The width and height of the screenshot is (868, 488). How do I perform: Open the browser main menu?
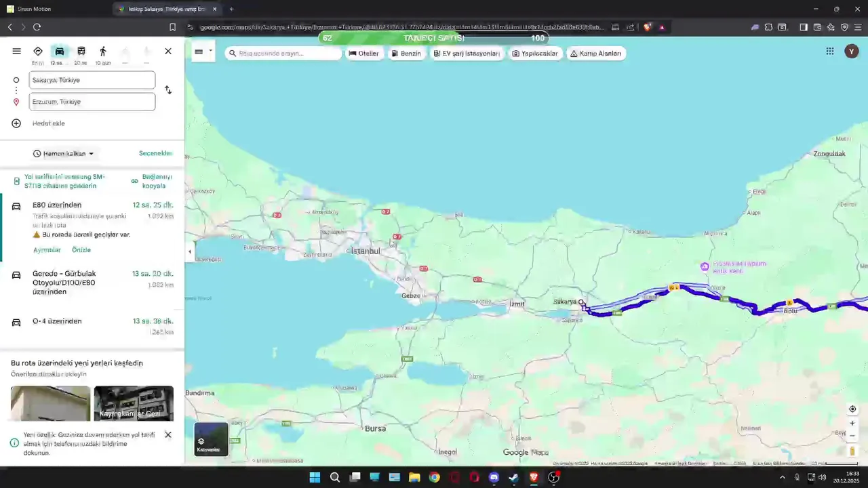tap(859, 27)
